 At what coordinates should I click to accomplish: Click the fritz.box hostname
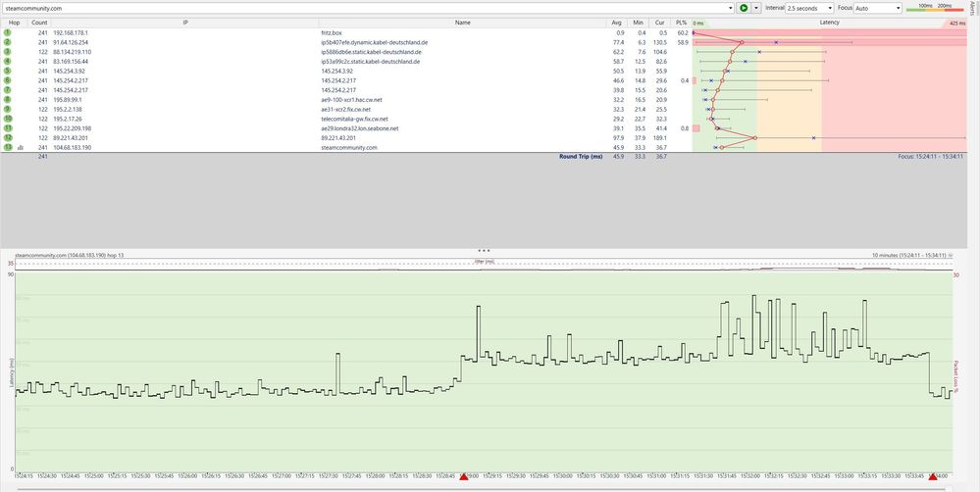coord(332,32)
